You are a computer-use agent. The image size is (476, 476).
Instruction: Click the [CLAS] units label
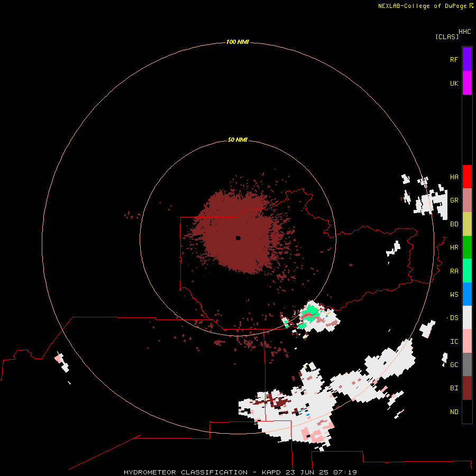(447, 36)
